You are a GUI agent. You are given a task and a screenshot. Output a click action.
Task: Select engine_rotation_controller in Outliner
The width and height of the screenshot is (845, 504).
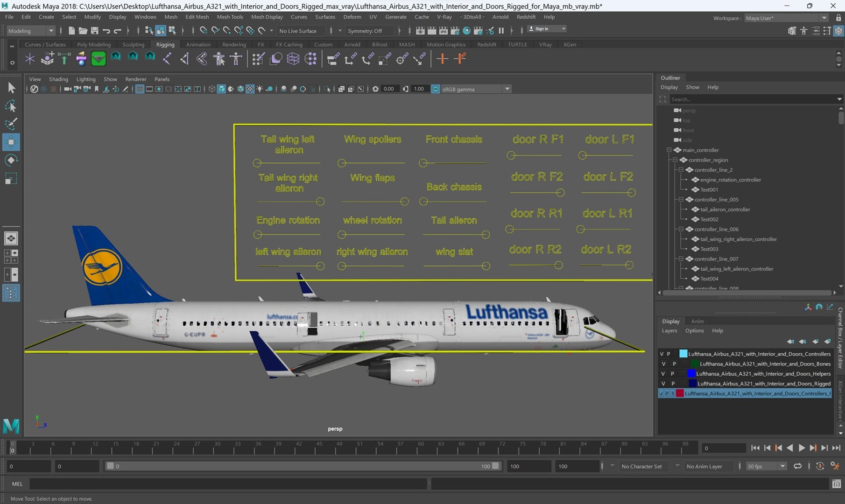(x=730, y=180)
